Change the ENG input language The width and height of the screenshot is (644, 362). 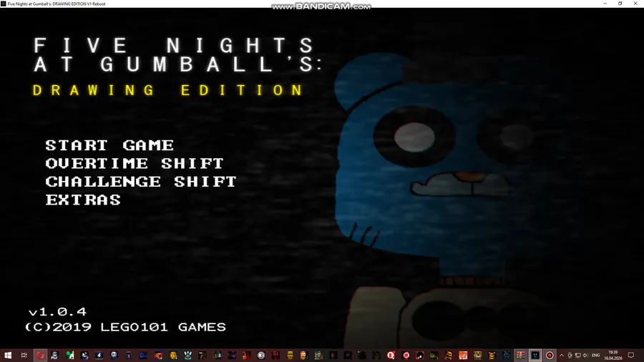[x=595, y=356]
